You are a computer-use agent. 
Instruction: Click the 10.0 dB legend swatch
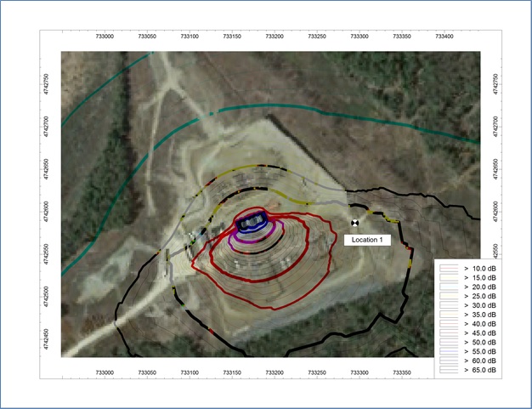[x=450, y=267]
